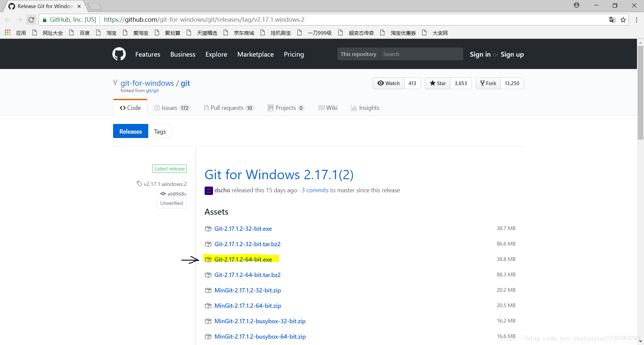Click the tag icon beside v2.17.1.windows.2
This screenshot has height=345, width=644.
click(x=140, y=184)
